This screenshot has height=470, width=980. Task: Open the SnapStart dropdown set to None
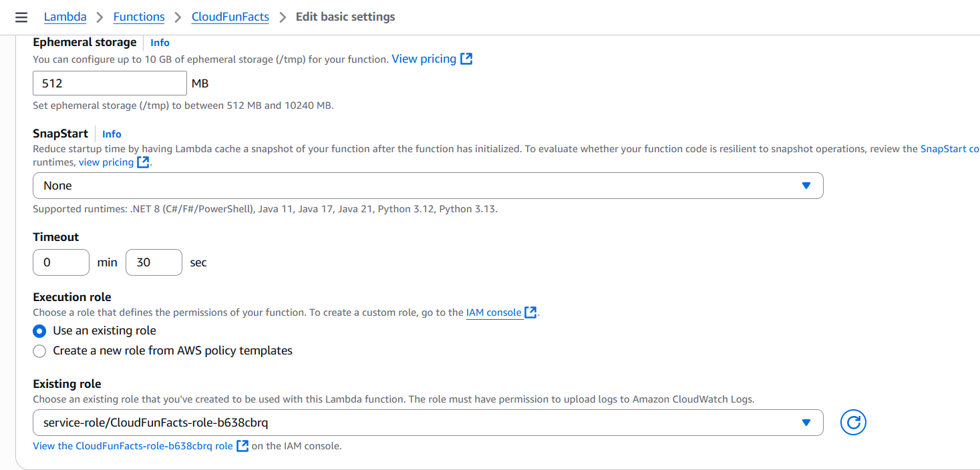[428, 186]
